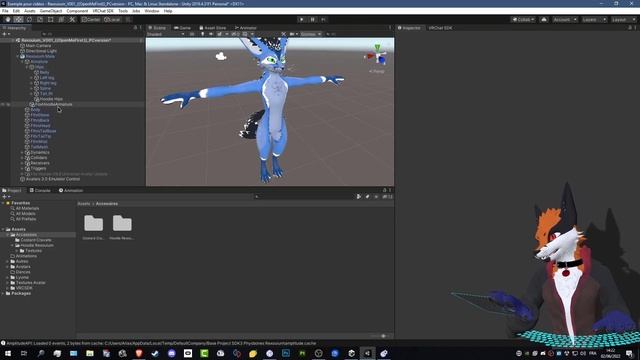Start Play mode
This screenshot has width=640, height=360.
coord(302,19)
